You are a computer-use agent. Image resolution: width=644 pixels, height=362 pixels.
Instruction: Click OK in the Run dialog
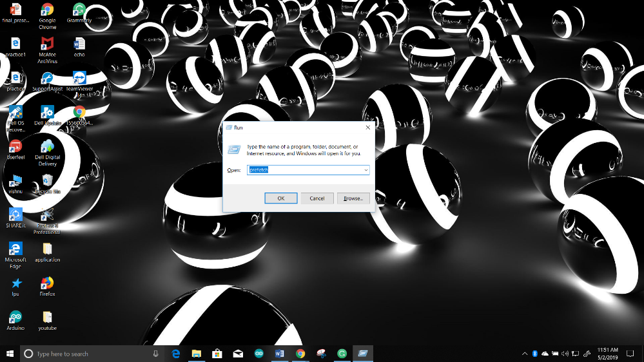(x=281, y=198)
